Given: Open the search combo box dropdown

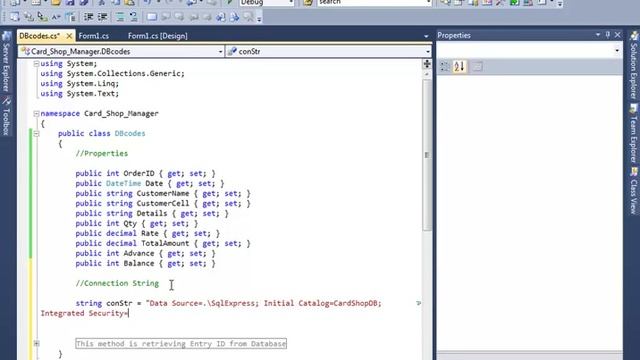Looking at the screenshot, I should (428, 2).
